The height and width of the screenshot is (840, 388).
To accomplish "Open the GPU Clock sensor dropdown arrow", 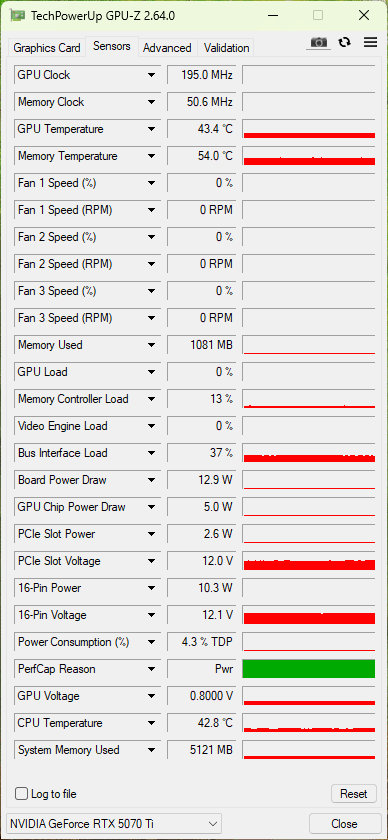I will (152, 75).
